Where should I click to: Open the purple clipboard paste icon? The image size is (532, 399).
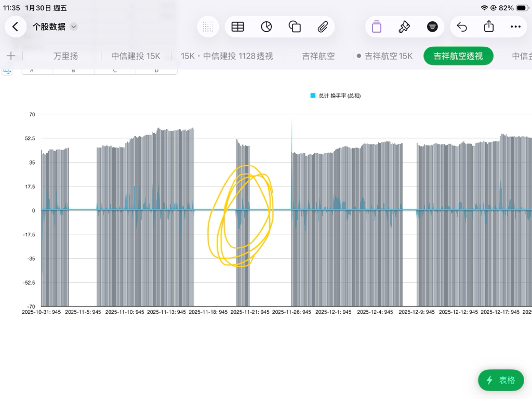click(x=377, y=27)
